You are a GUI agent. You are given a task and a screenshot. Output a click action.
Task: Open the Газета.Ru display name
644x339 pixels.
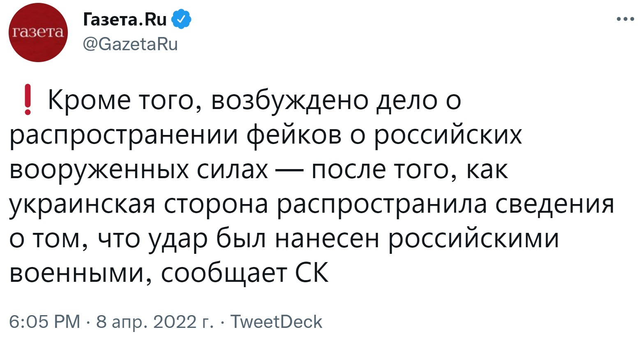[x=125, y=19]
